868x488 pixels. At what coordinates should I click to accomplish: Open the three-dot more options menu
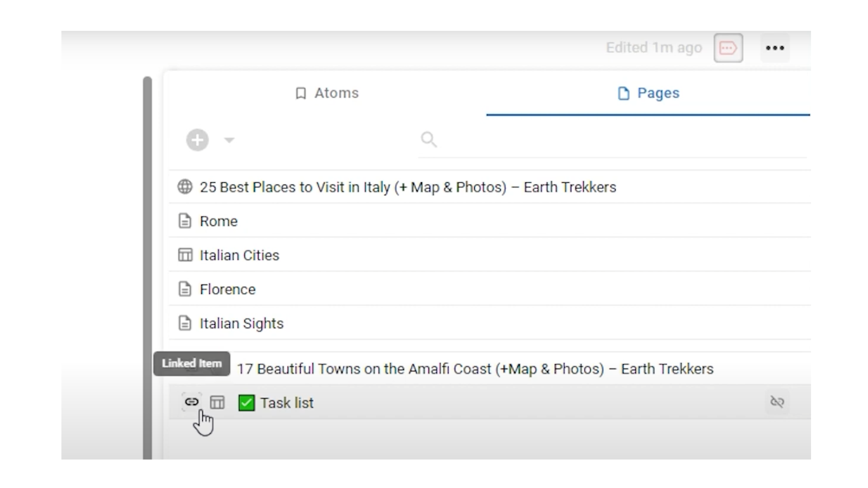(x=775, y=48)
